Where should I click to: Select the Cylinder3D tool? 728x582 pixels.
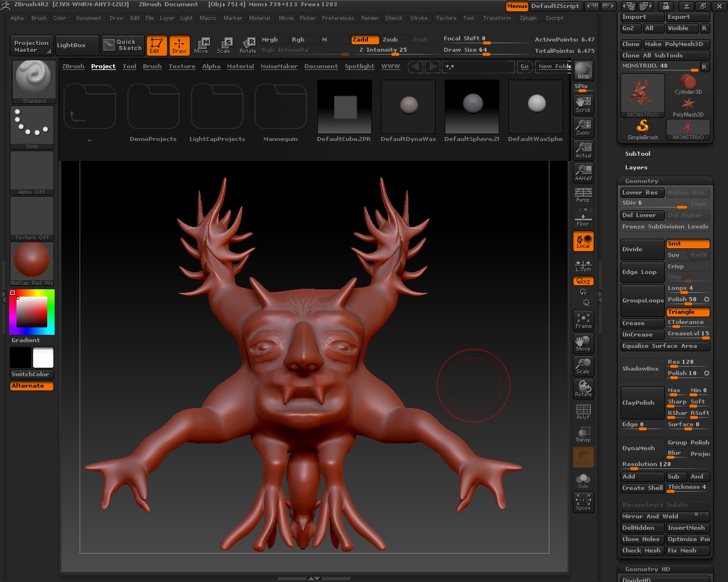coord(688,84)
